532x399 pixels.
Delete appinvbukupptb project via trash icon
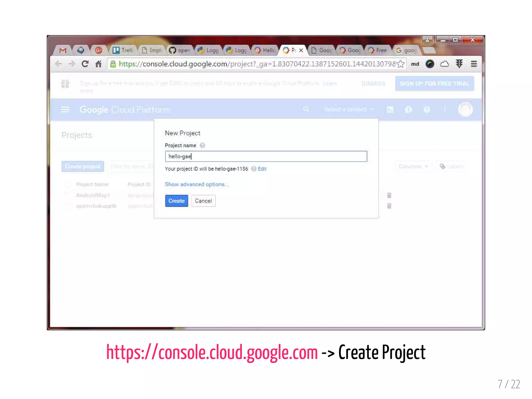coord(389,206)
